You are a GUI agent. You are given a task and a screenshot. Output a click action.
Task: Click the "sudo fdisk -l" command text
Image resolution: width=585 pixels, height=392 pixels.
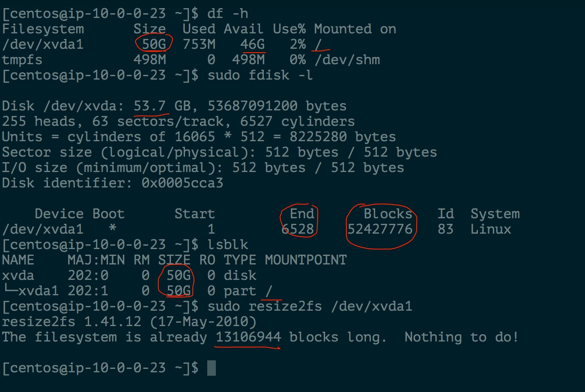pyautogui.click(x=260, y=75)
